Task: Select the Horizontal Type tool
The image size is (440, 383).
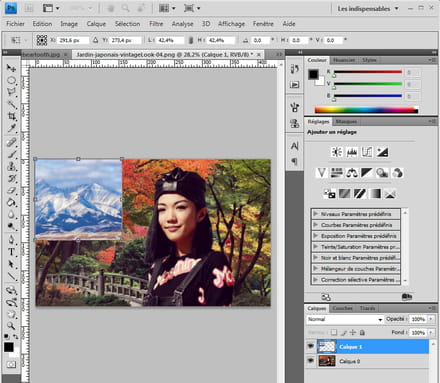Action: (x=12, y=252)
